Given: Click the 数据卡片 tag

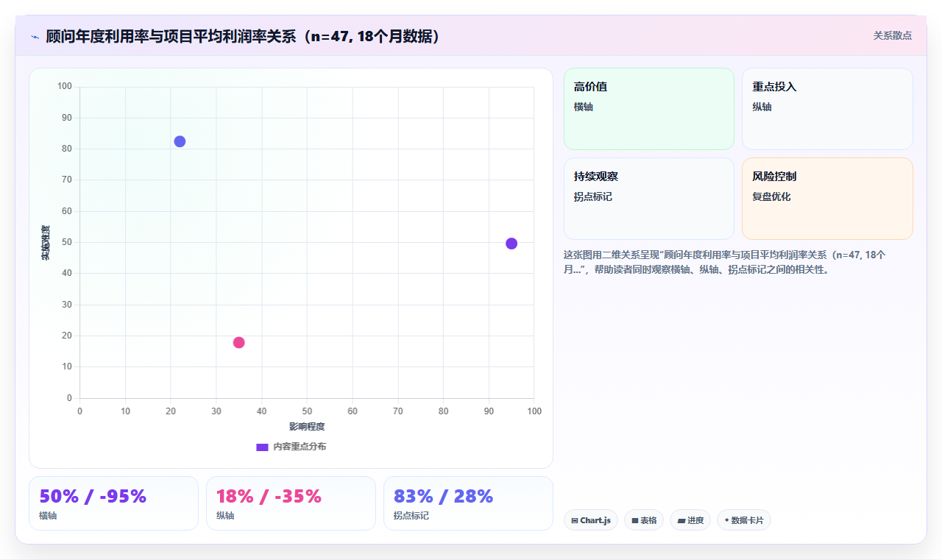Looking at the screenshot, I should [744, 520].
